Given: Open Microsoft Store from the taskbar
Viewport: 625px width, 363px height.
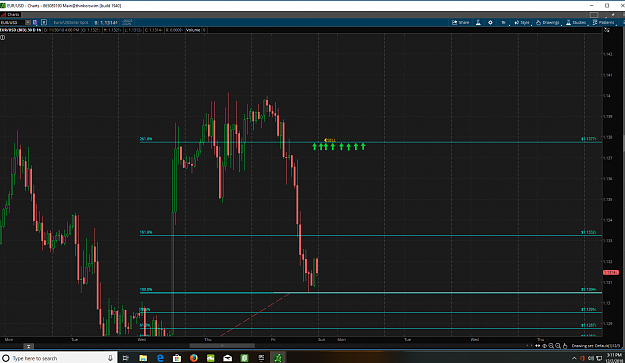Looking at the screenshot, I should pos(177,358).
